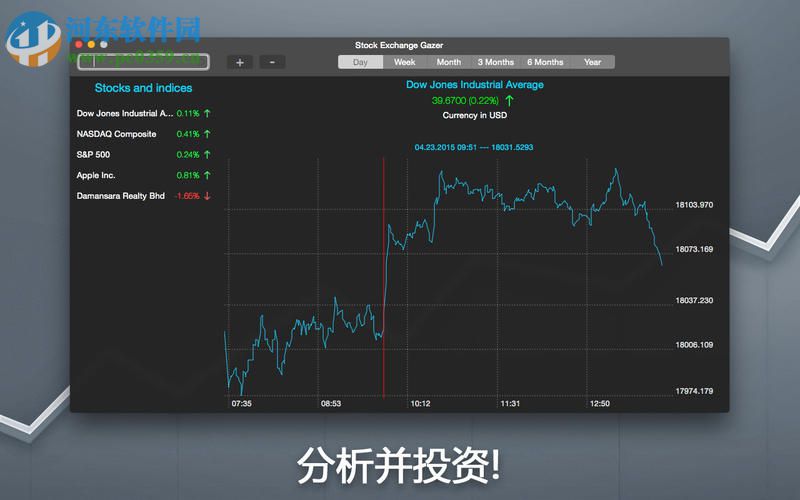
Task: Select Dow Jones Industrial A... in stock list
Action: (x=143, y=113)
